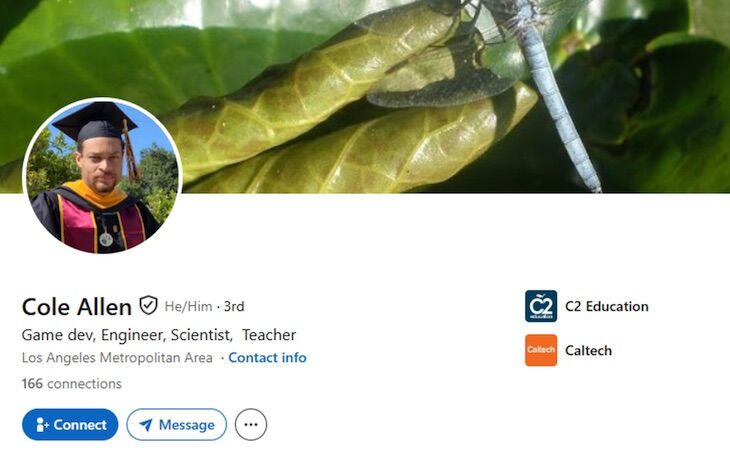The height and width of the screenshot is (450, 730).
Task: Click the Cole Allen profile name
Action: coord(77,307)
